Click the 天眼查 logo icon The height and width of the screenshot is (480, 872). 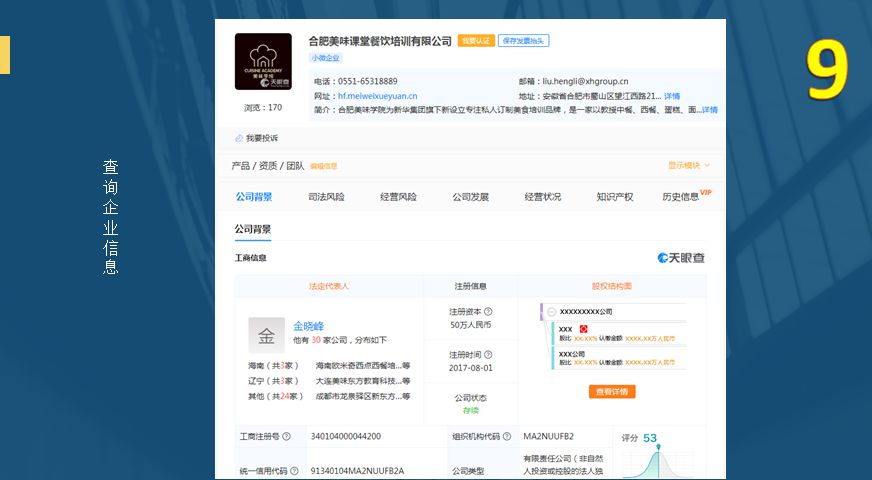tap(681, 258)
